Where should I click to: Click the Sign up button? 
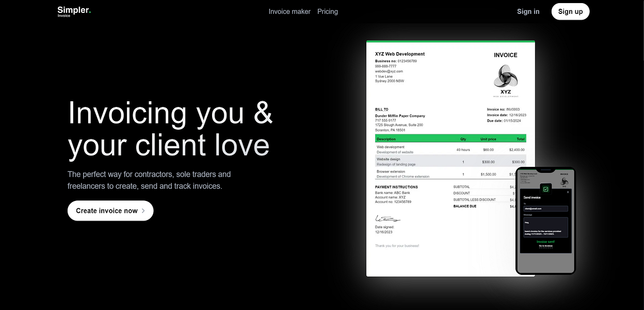570,11
